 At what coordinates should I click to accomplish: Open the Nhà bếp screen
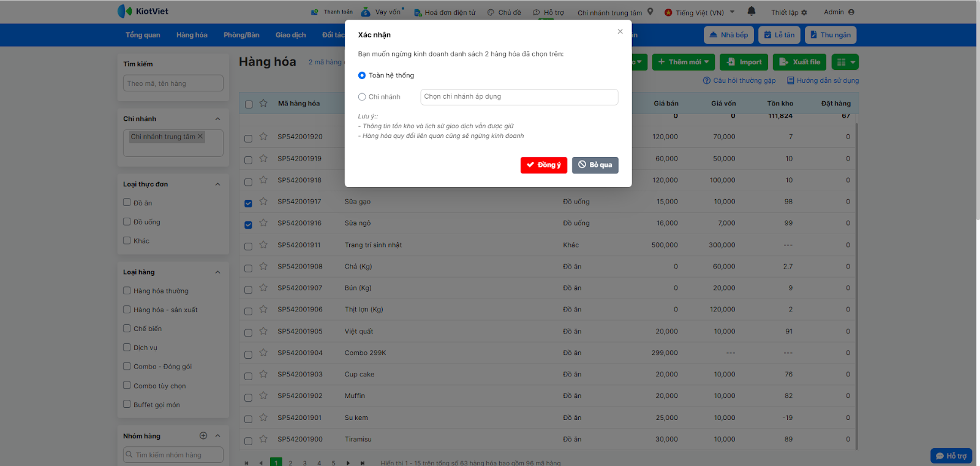[x=729, y=35]
